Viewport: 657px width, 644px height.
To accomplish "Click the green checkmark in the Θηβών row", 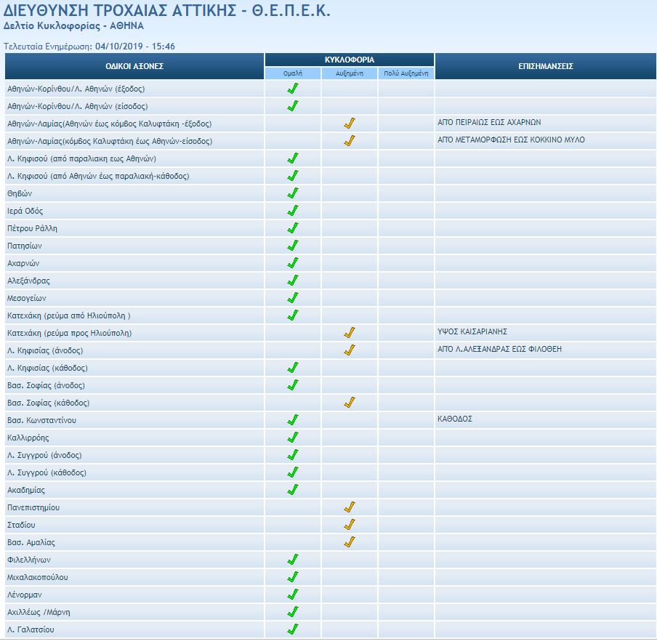I will point(293,193).
